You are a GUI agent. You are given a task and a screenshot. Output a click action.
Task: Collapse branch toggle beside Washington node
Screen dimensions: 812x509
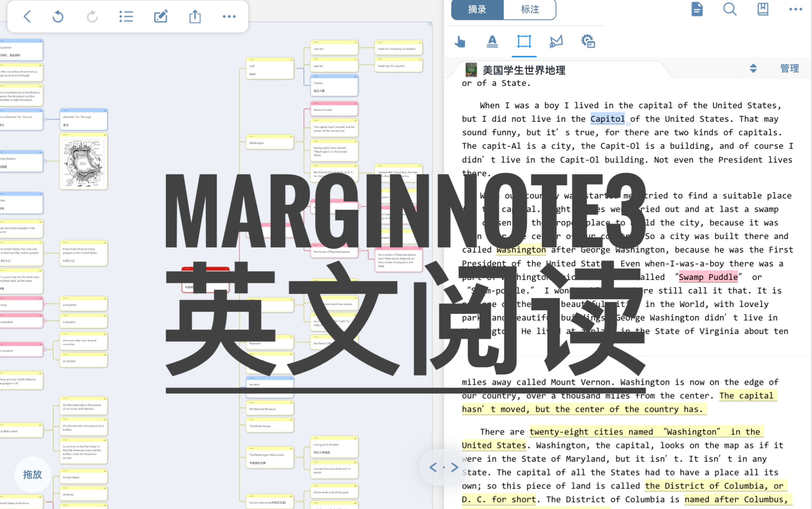coord(296,142)
